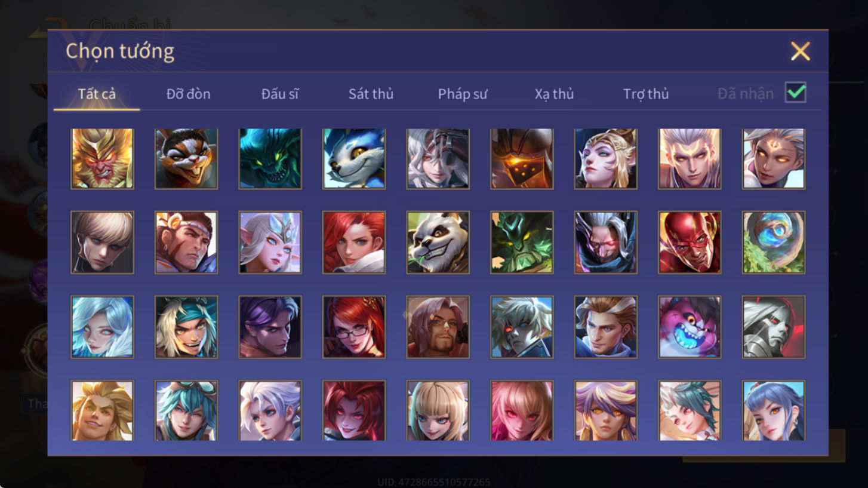
Task: Select the Tất cả tab
Action: (x=97, y=94)
